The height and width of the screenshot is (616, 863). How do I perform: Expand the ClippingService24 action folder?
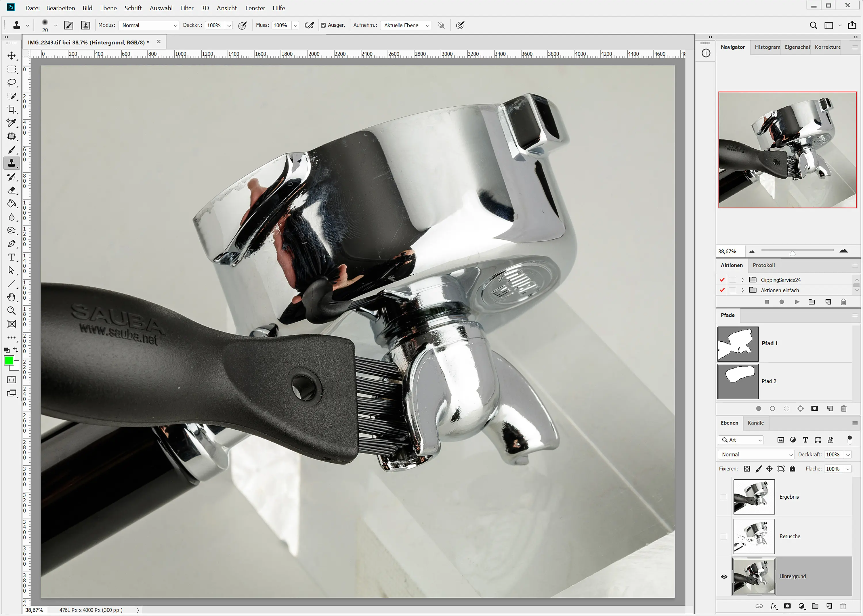point(743,280)
